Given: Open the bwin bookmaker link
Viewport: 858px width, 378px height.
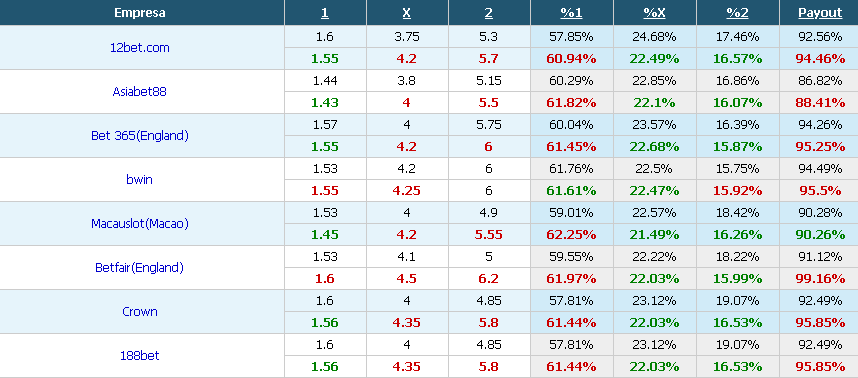Looking at the screenshot, I should coord(140,179).
